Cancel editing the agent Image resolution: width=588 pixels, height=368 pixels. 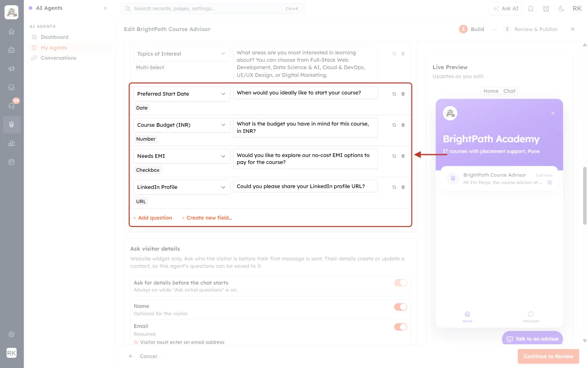[x=143, y=357]
